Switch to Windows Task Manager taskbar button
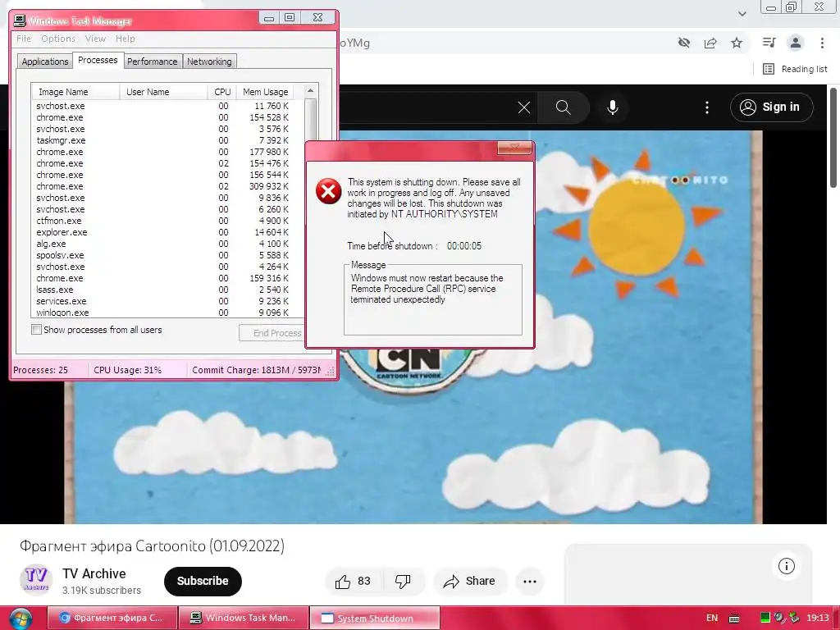This screenshot has width=840, height=630. click(244, 618)
